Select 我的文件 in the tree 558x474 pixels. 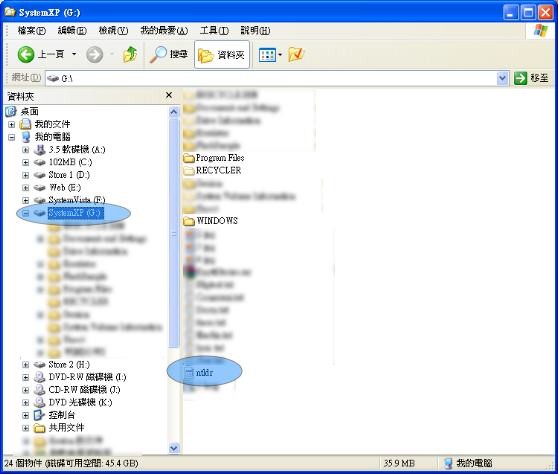[52, 124]
